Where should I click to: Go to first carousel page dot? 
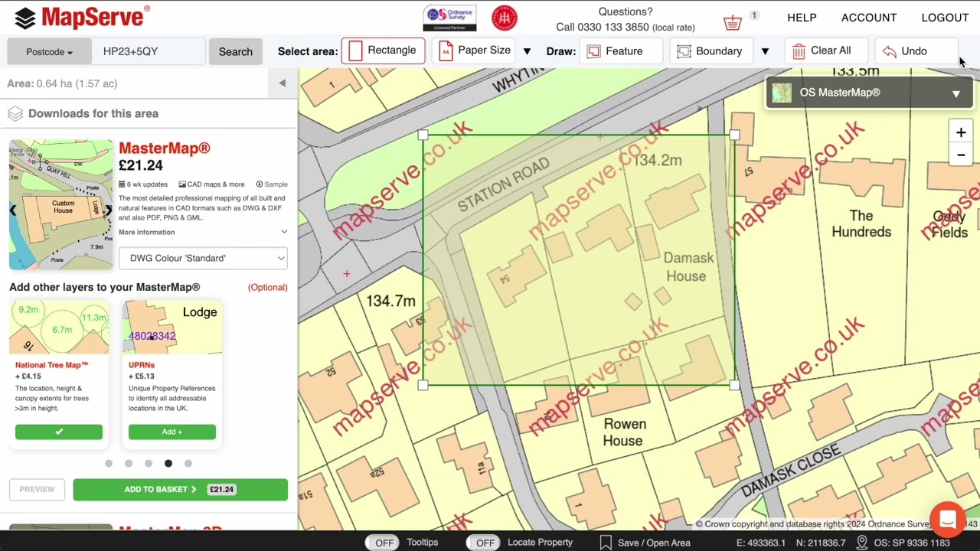coord(109,463)
